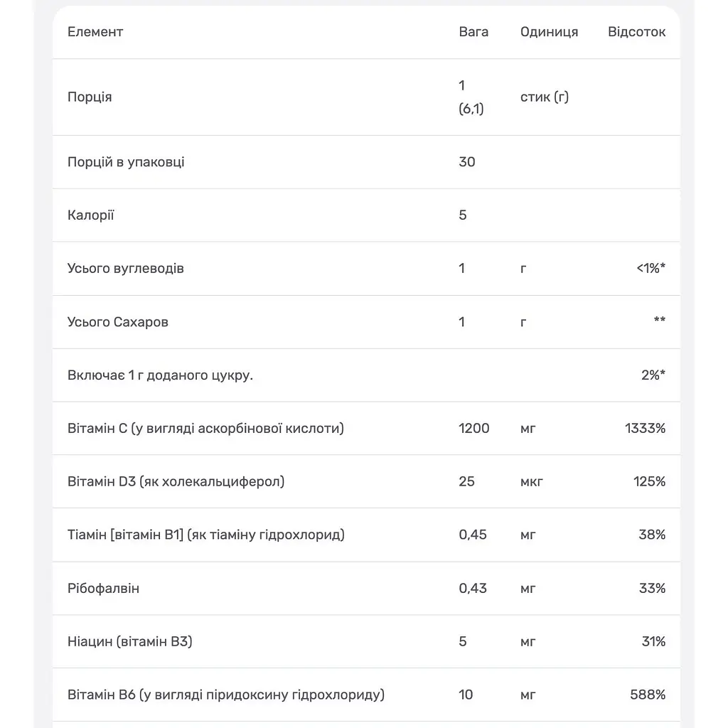This screenshot has width=728, height=728.
Task: Select the 1200 weight value
Action: pyautogui.click(x=474, y=428)
